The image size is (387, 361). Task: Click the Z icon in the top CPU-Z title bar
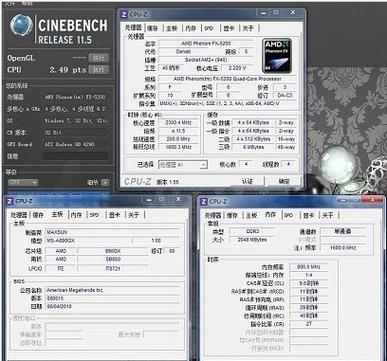pos(124,15)
